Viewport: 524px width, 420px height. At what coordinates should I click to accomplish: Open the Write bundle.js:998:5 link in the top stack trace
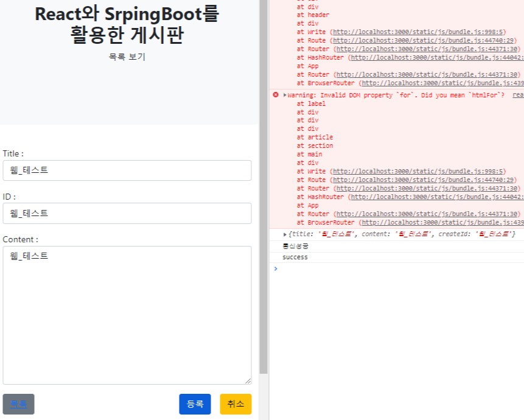tap(417, 32)
